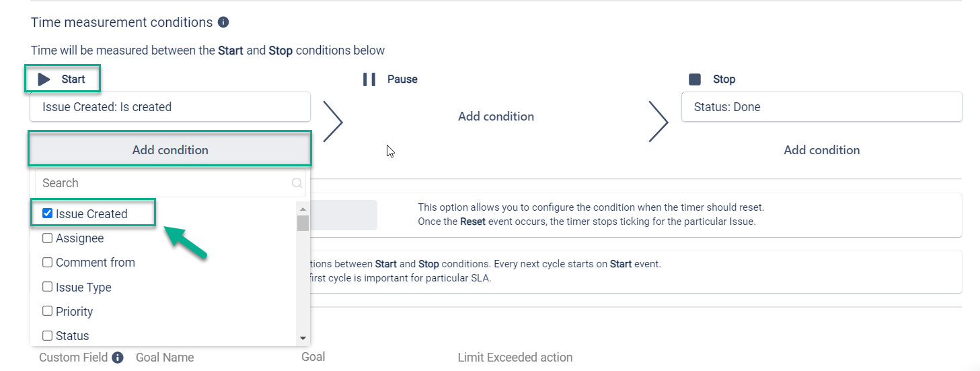The width and height of the screenshot is (980, 371).
Task: Uncheck the Issue Created checkbox
Action: pyautogui.click(x=48, y=213)
